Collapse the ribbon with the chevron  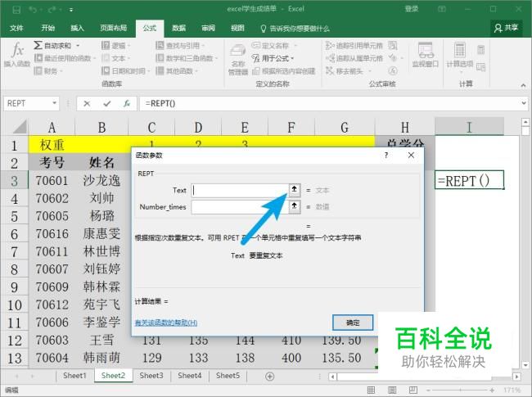click(x=523, y=85)
